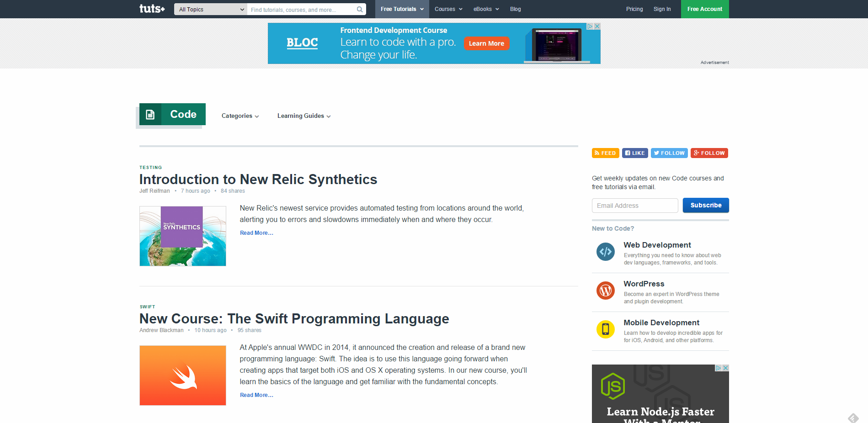
Task: Expand the Categories dropdown
Action: 240,116
